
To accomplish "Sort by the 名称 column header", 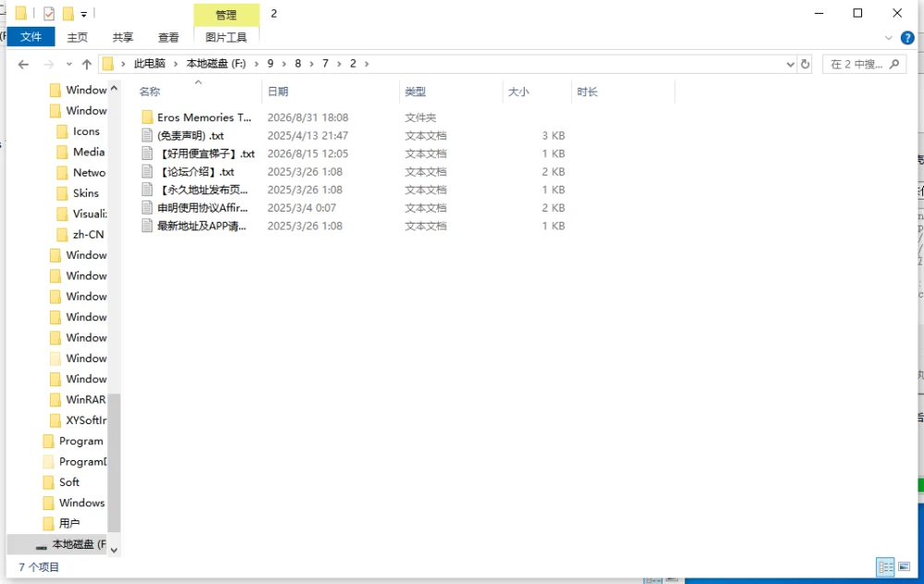I will 150,91.
